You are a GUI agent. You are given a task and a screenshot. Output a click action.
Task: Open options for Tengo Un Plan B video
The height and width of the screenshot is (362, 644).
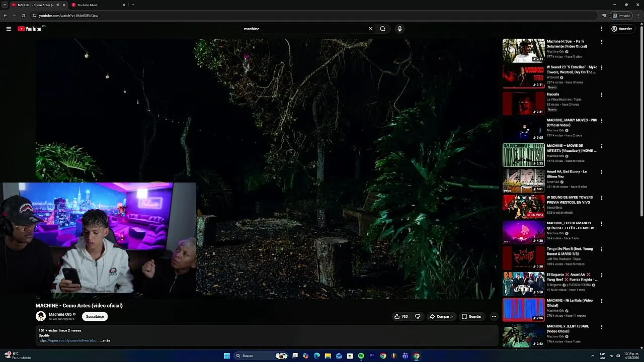[601, 249]
